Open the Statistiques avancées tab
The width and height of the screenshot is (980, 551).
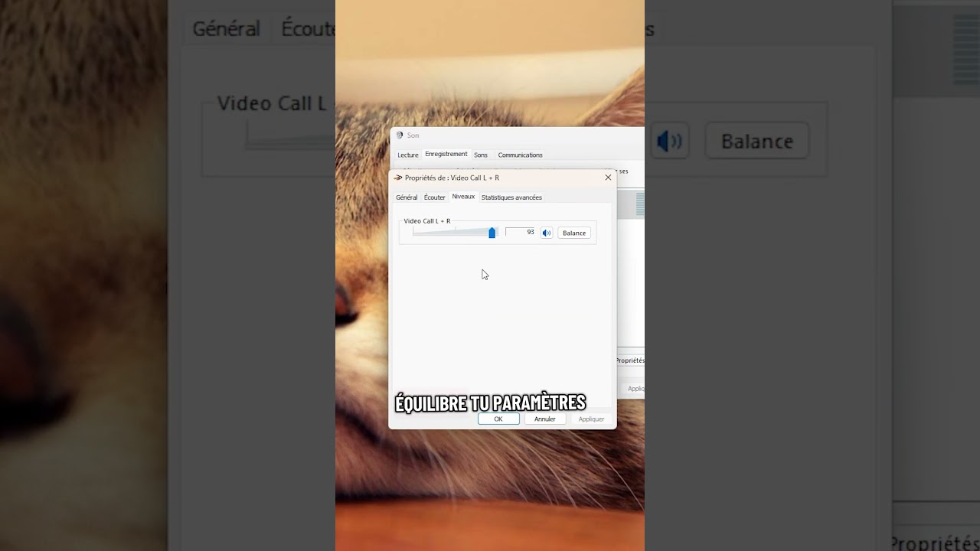pyautogui.click(x=511, y=197)
